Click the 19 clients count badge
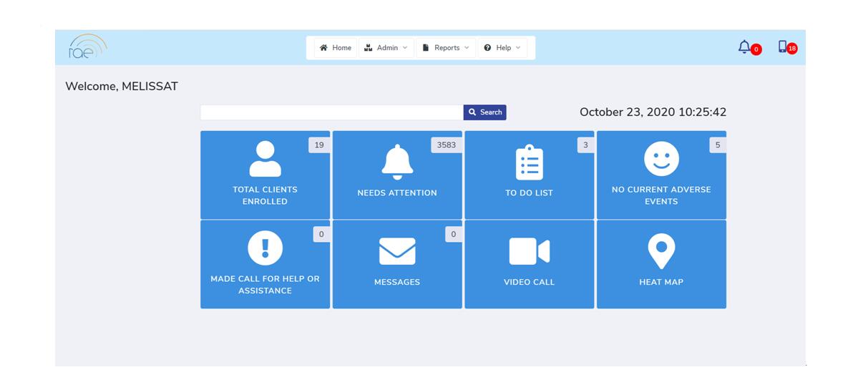 [x=319, y=145]
